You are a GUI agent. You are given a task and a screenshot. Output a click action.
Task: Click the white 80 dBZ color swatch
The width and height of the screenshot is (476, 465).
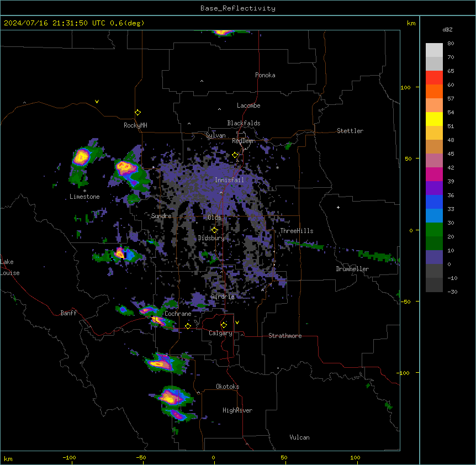pyautogui.click(x=434, y=50)
